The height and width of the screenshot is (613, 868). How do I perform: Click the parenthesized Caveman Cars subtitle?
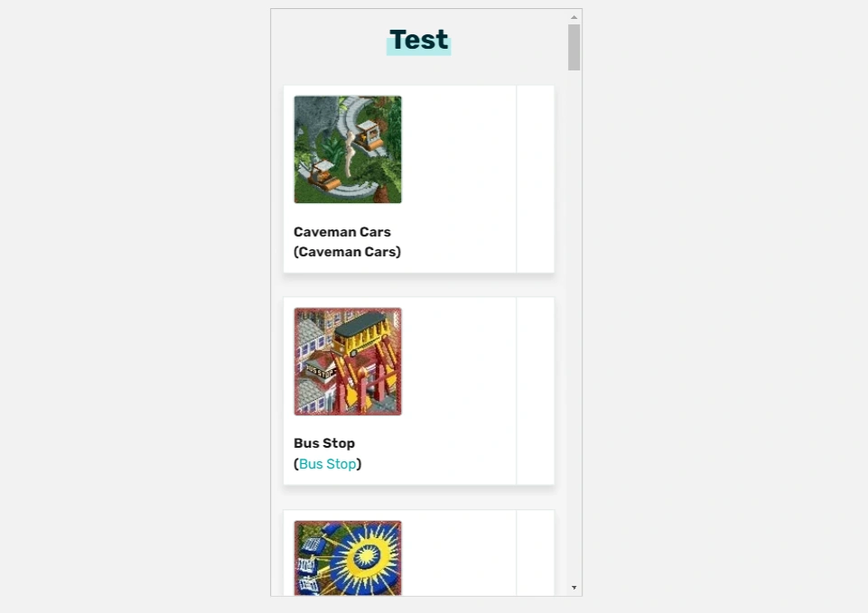[348, 252]
